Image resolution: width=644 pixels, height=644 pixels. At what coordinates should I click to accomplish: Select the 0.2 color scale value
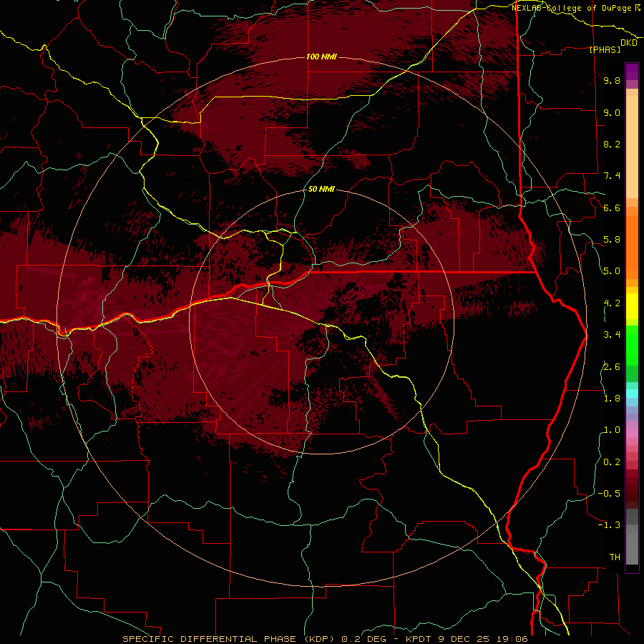612,462
